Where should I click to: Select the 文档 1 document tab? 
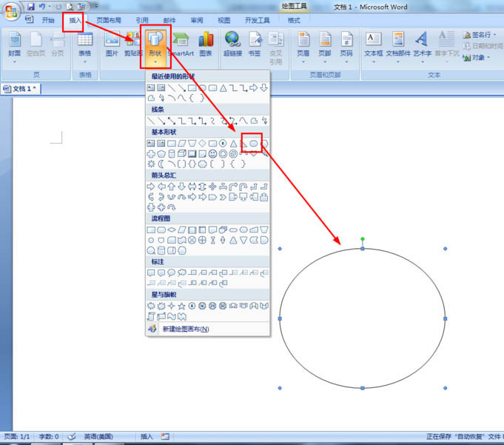[21, 88]
